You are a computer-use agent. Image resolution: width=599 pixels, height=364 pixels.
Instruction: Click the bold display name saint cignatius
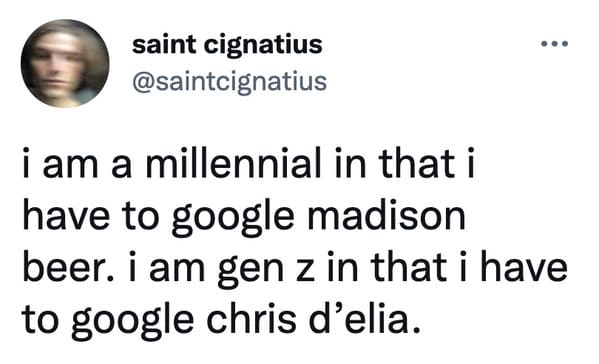pyautogui.click(x=227, y=45)
